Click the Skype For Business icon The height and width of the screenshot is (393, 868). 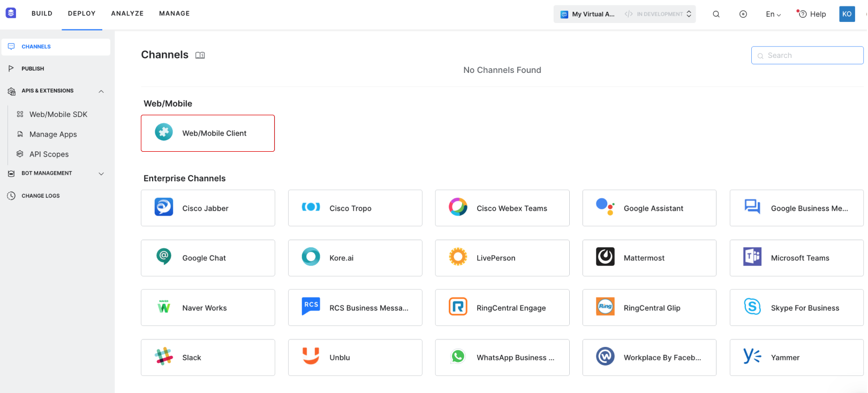752,307
